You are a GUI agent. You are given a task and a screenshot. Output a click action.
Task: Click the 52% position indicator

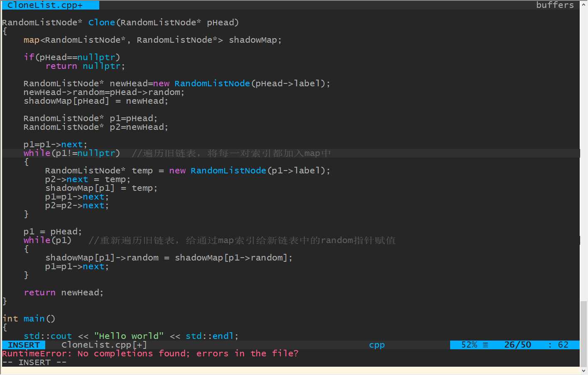tap(469, 345)
